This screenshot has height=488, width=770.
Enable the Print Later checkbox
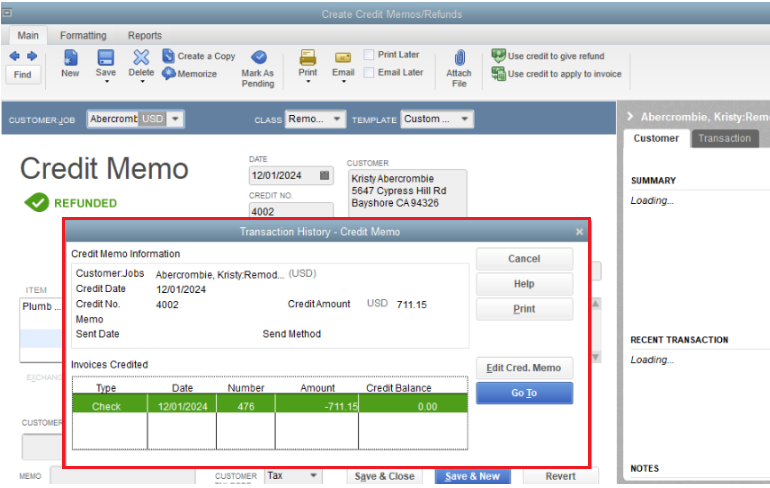tap(370, 55)
